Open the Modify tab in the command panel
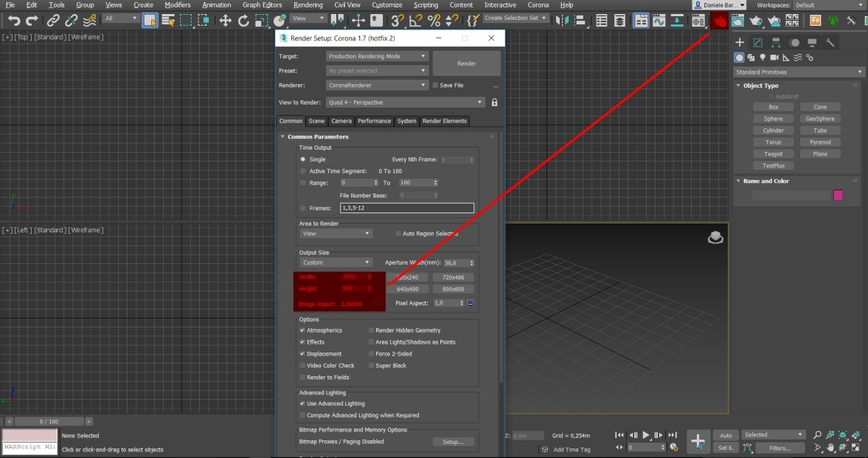This screenshot has height=458, width=868. click(757, 43)
